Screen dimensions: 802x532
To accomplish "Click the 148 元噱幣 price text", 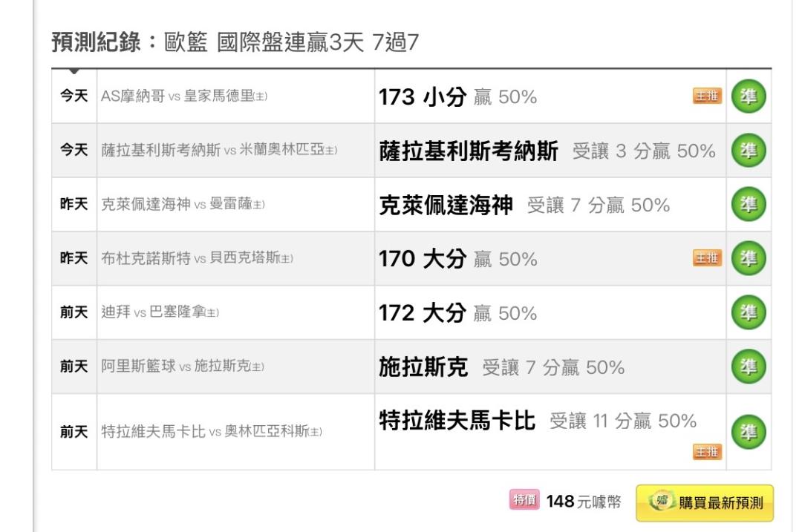I will click(x=583, y=502).
